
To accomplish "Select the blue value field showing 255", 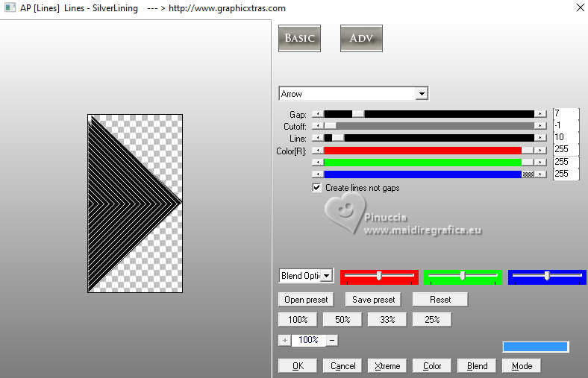I will coord(566,174).
